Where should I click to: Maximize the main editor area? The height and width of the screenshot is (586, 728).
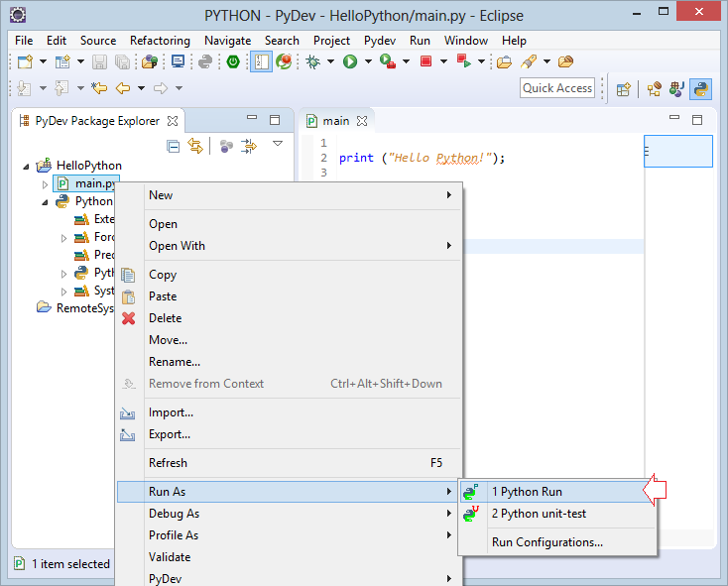coord(697,120)
